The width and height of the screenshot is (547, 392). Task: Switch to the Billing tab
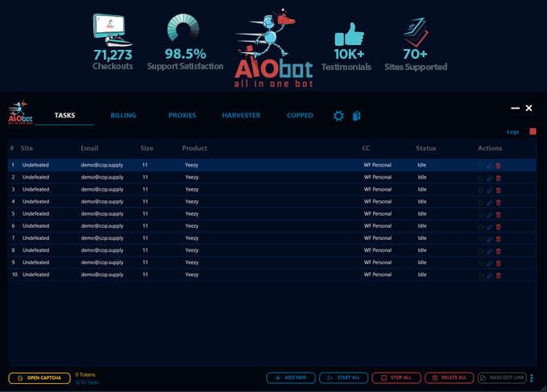coord(123,116)
